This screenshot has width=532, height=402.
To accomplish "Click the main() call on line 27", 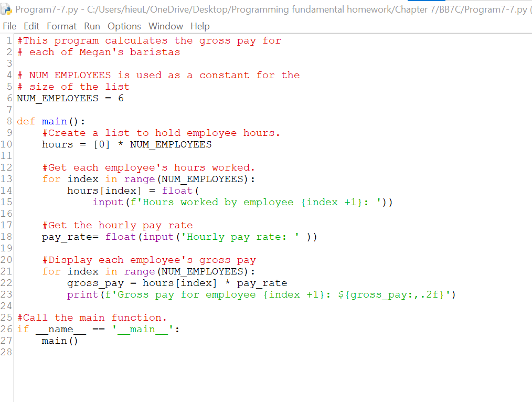I will pos(59,341).
